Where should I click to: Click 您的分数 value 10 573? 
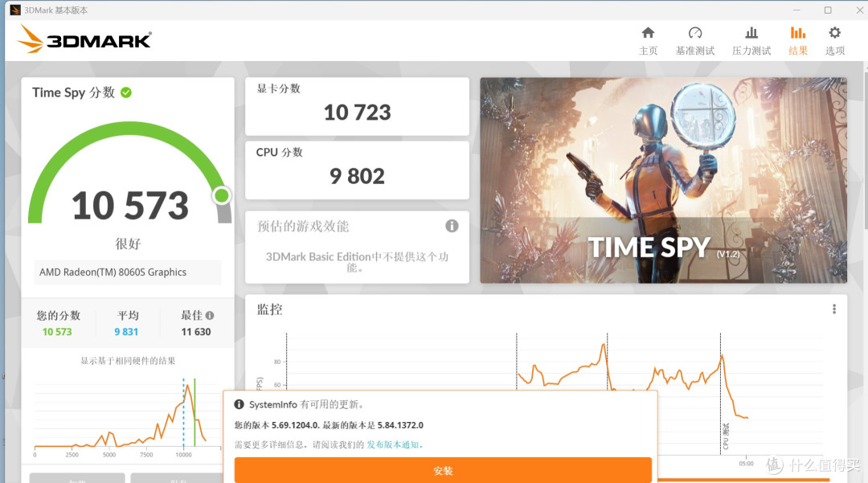pyautogui.click(x=57, y=332)
